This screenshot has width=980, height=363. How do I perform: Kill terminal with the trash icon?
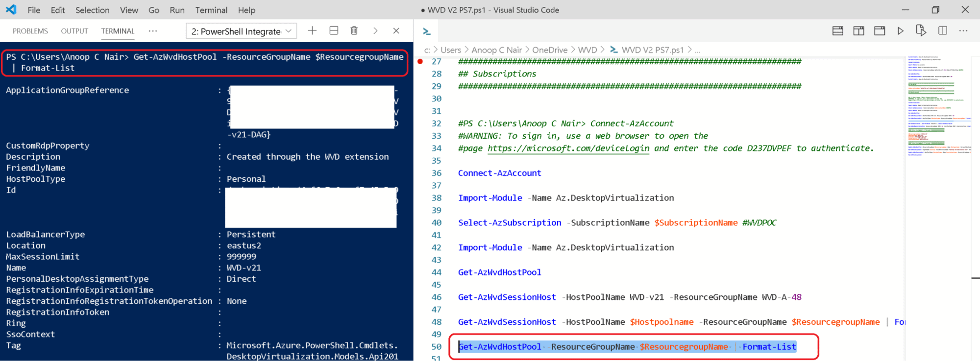354,30
